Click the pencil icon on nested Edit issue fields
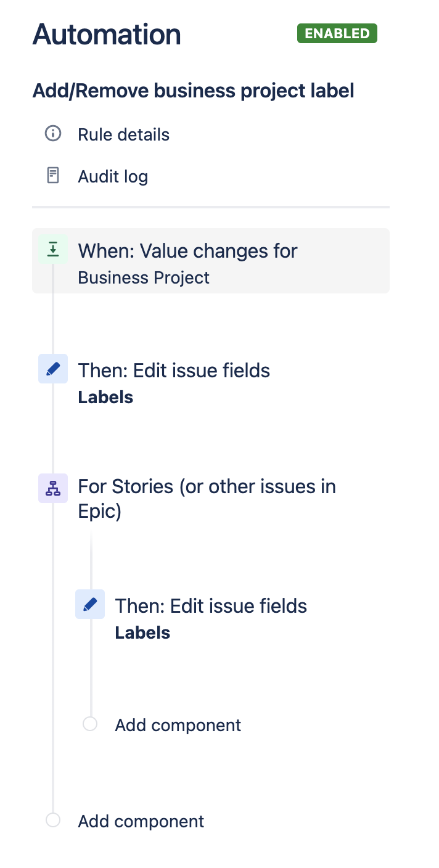Image resolution: width=439 pixels, height=868 pixels. coord(90,604)
